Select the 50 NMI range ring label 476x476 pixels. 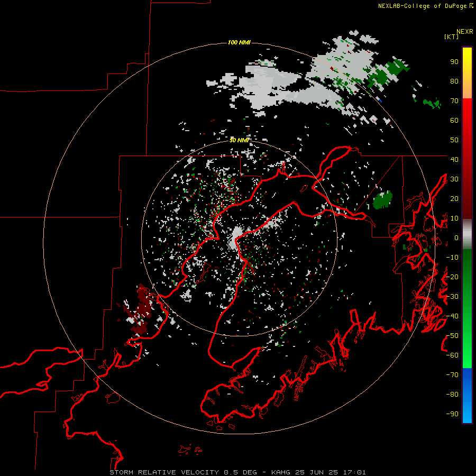pos(239,140)
